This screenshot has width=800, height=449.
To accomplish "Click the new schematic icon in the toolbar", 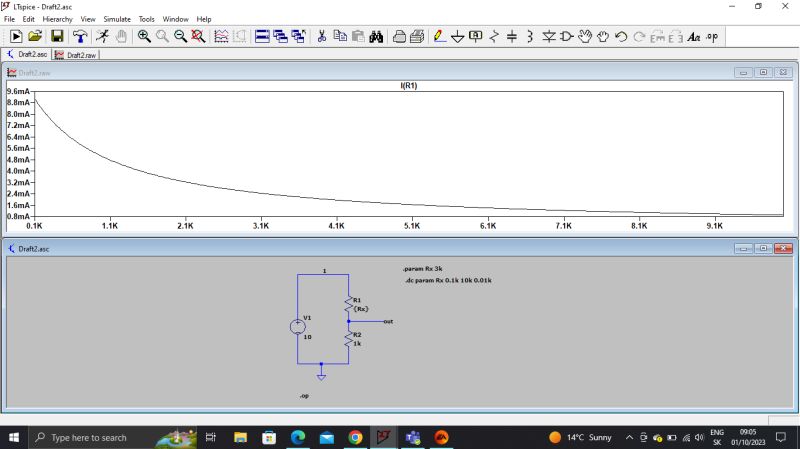I will [x=16, y=36].
